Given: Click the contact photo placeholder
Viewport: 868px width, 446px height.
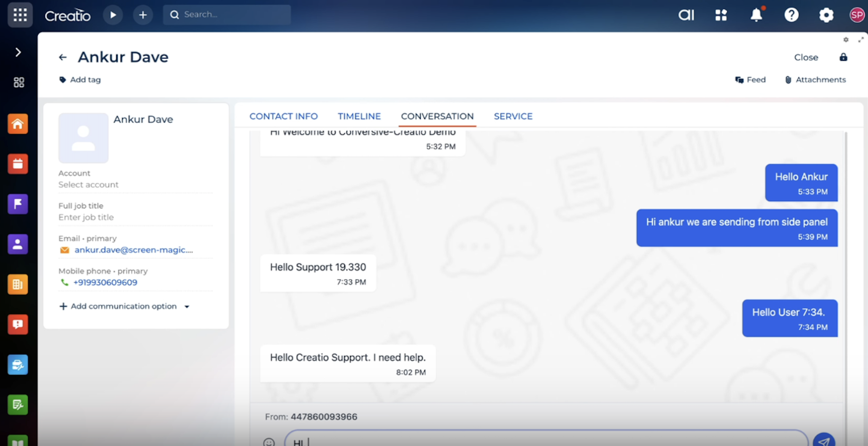Looking at the screenshot, I should pyautogui.click(x=84, y=138).
